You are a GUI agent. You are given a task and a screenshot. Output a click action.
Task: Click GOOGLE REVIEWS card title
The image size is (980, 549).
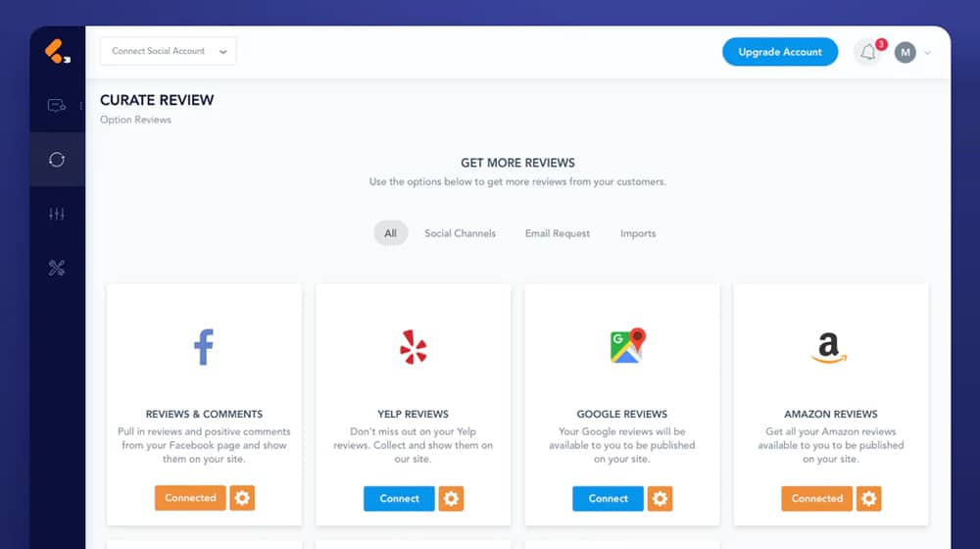point(622,414)
